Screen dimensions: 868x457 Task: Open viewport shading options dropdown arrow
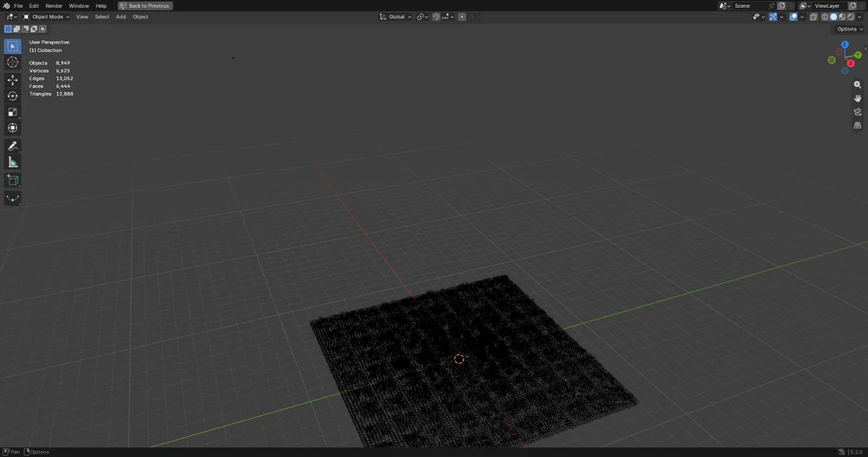[x=859, y=17]
